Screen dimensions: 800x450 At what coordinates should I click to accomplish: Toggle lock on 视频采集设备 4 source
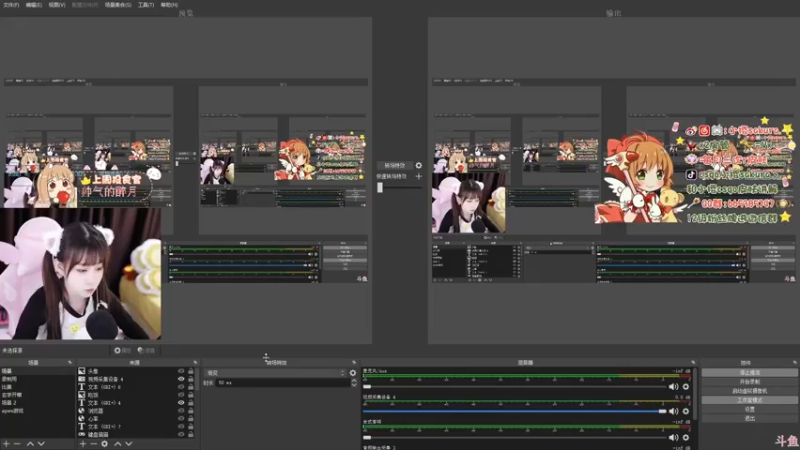(191, 379)
